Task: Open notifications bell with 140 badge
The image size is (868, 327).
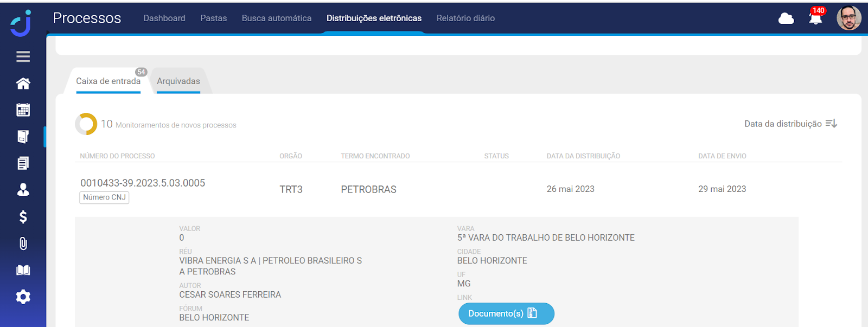Action: click(815, 18)
